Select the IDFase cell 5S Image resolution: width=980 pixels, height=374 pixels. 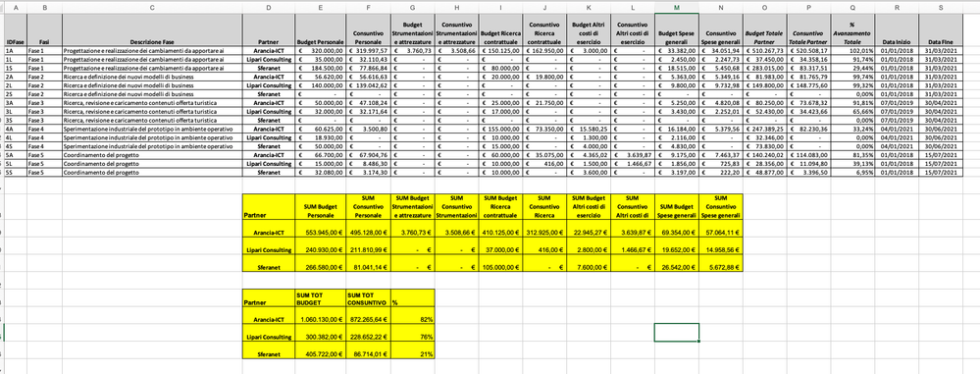point(15,172)
